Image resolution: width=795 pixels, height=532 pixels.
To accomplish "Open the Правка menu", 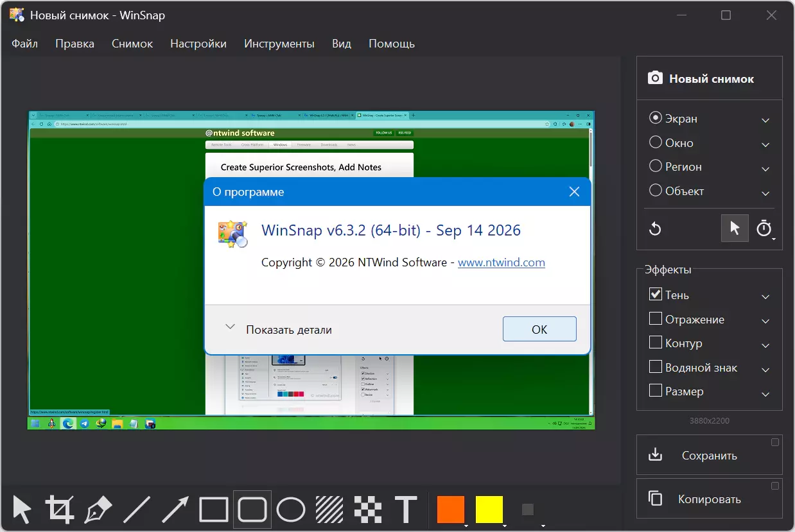I will pyautogui.click(x=74, y=44).
